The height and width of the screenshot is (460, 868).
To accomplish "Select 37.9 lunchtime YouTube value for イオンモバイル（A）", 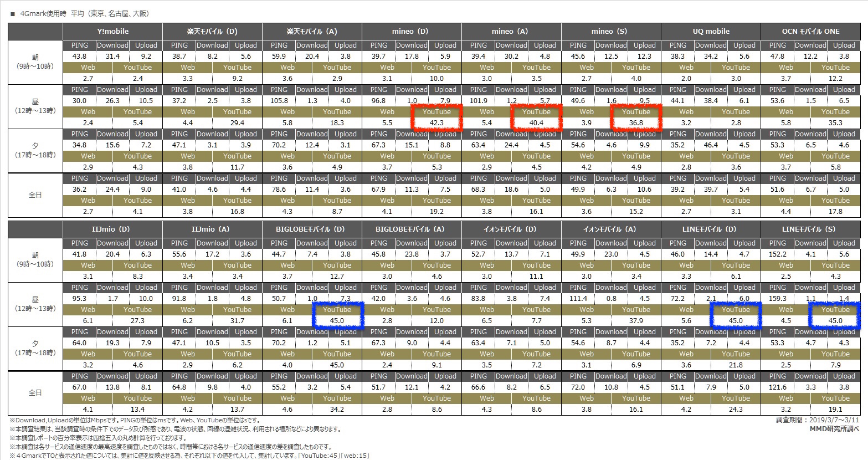I will click(x=636, y=321).
